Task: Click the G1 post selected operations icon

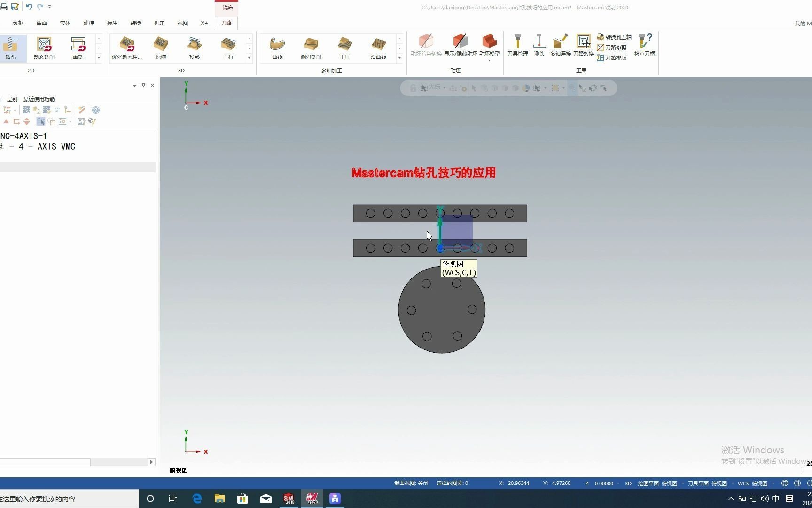Action: (x=57, y=110)
